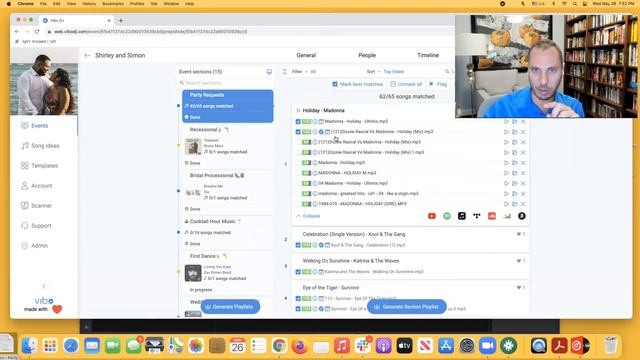
Task: Open Scanner in the sidebar
Action: [x=36, y=206]
